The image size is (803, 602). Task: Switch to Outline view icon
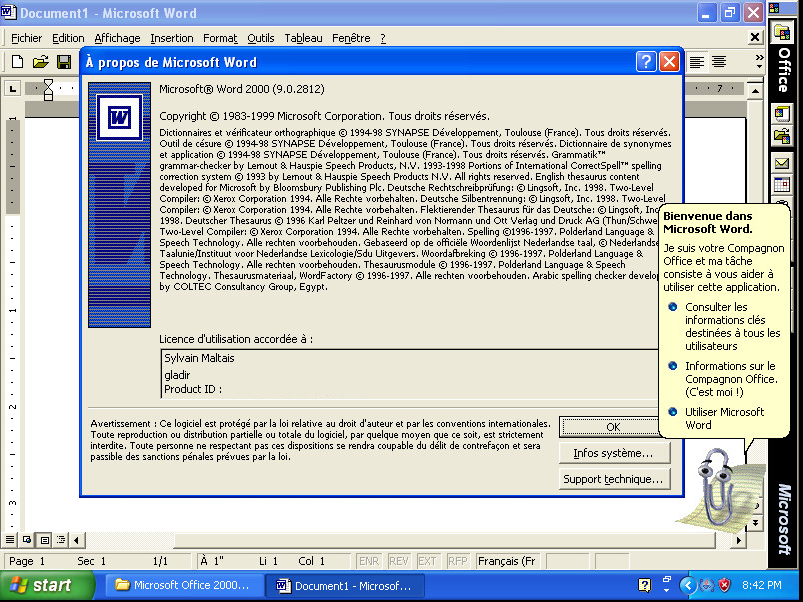coord(61,540)
